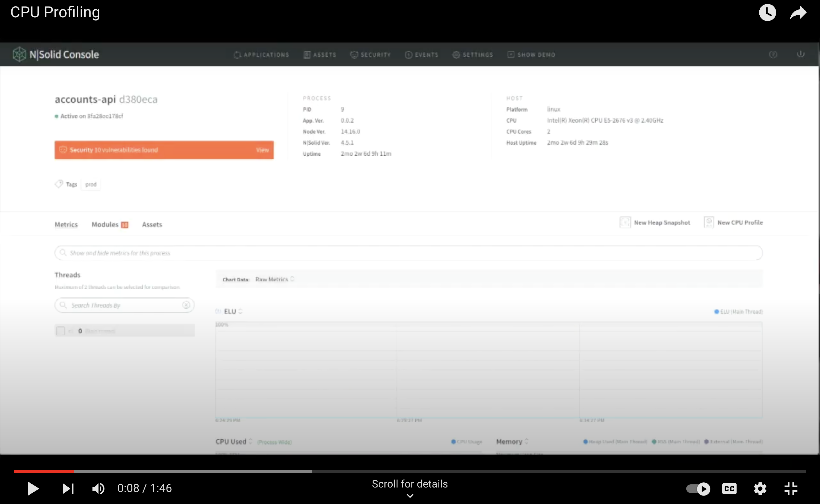Screen dimensions: 820x504
Task: Clear the Search Threads field
Action: pyautogui.click(x=186, y=305)
